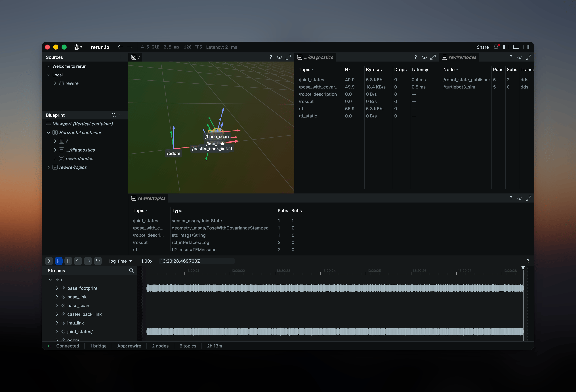Show help for rewire/topics view

511,198
